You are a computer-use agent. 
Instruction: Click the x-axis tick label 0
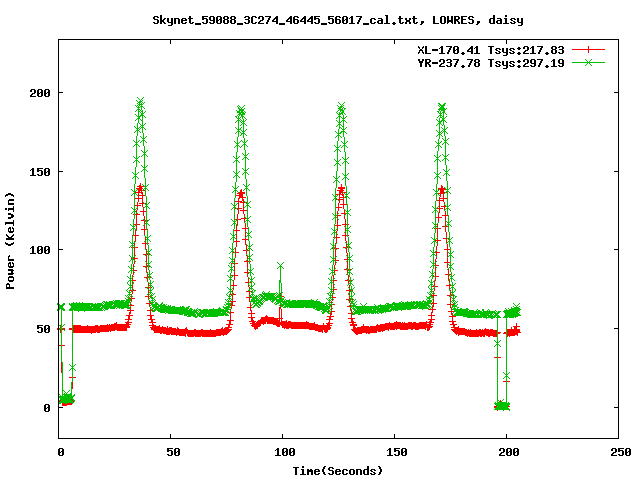coord(61,452)
